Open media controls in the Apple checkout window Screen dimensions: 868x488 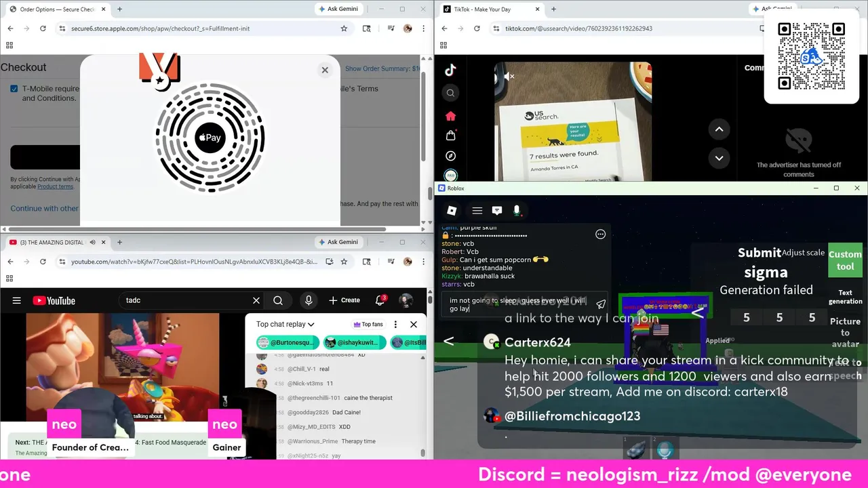coord(391,28)
